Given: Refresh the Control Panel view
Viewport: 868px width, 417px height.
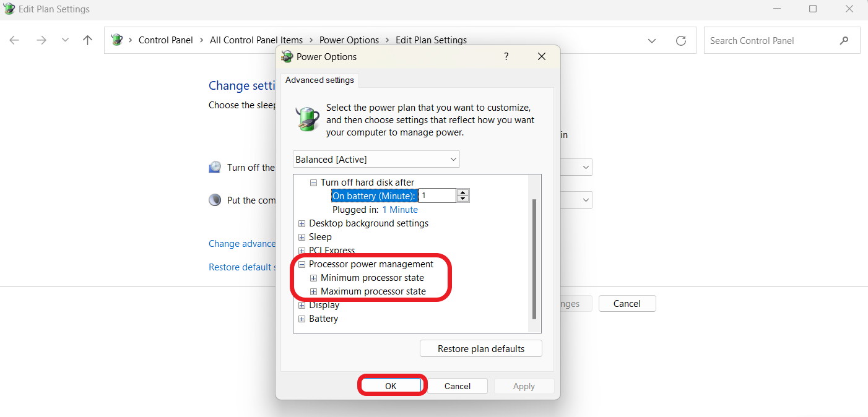Looking at the screenshot, I should click(x=681, y=41).
